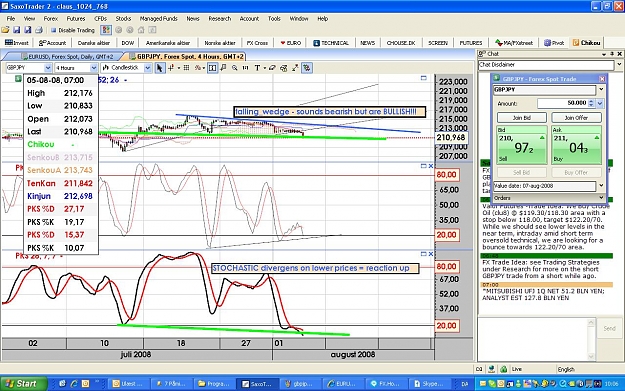Open the Tools menu

click(x=274, y=19)
